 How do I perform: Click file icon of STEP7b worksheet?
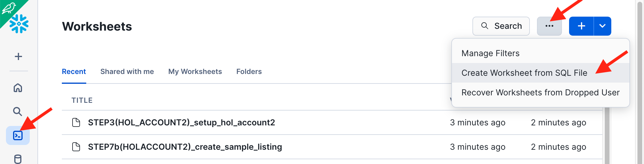(76, 147)
